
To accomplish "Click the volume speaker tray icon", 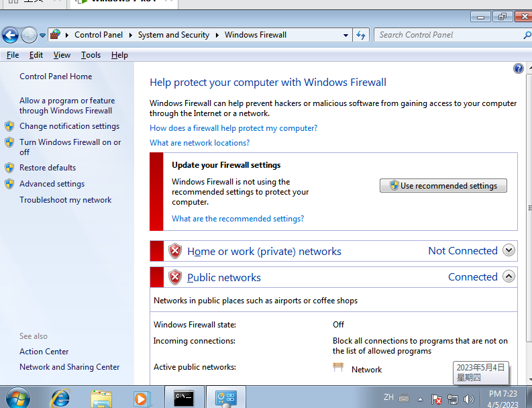I will click(x=468, y=399).
